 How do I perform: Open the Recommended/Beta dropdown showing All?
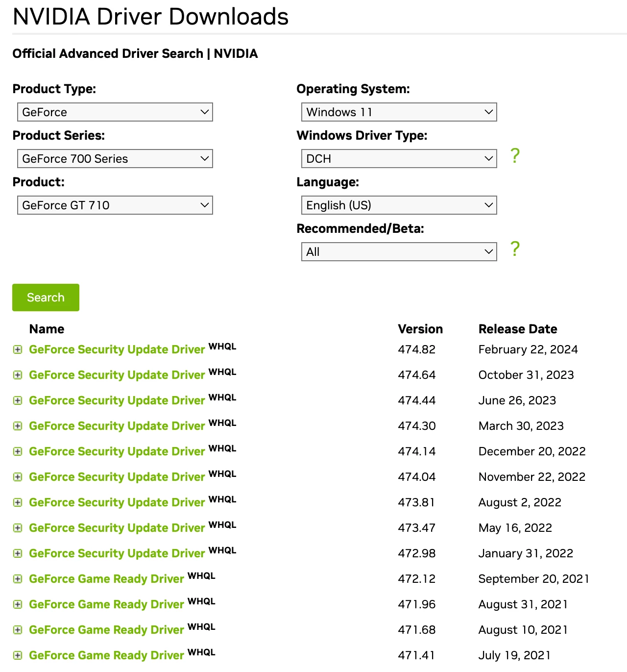(399, 252)
